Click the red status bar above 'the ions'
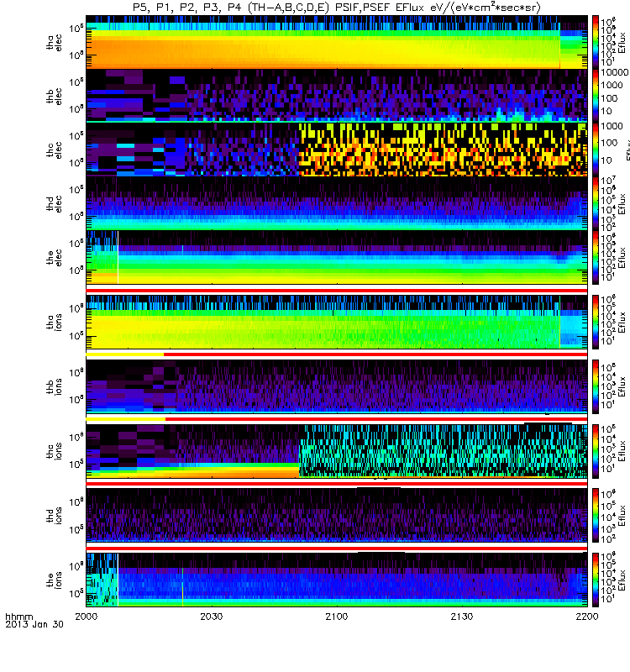The width and height of the screenshot is (630, 672). pos(337,549)
